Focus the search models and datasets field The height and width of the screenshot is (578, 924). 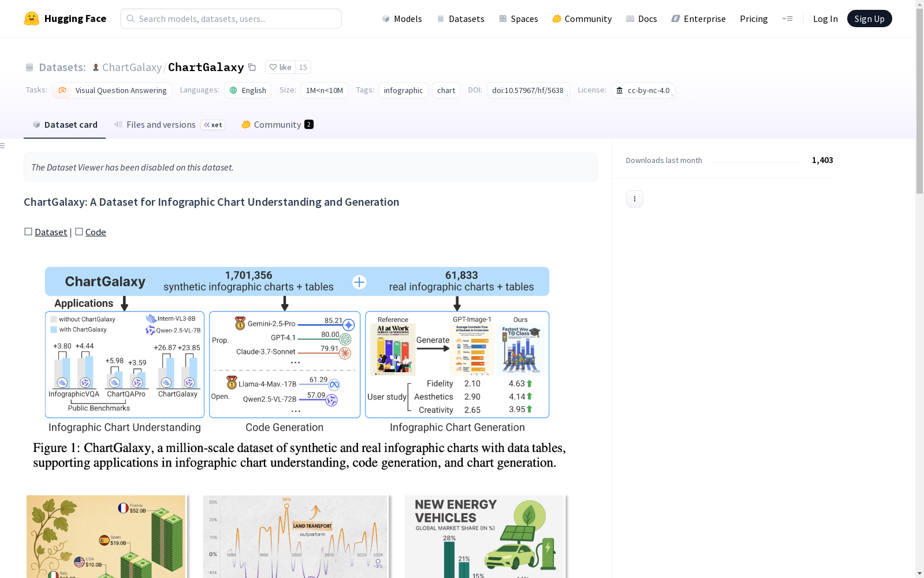point(231,18)
